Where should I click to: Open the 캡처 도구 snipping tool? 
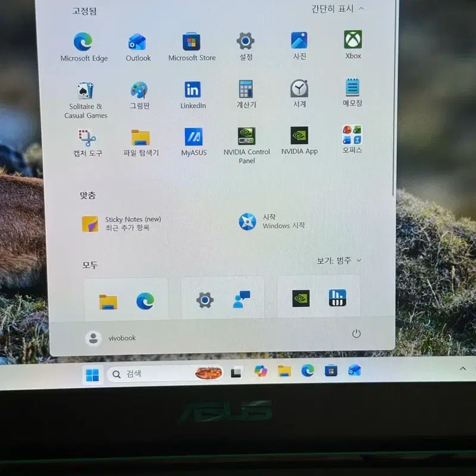[x=87, y=143]
